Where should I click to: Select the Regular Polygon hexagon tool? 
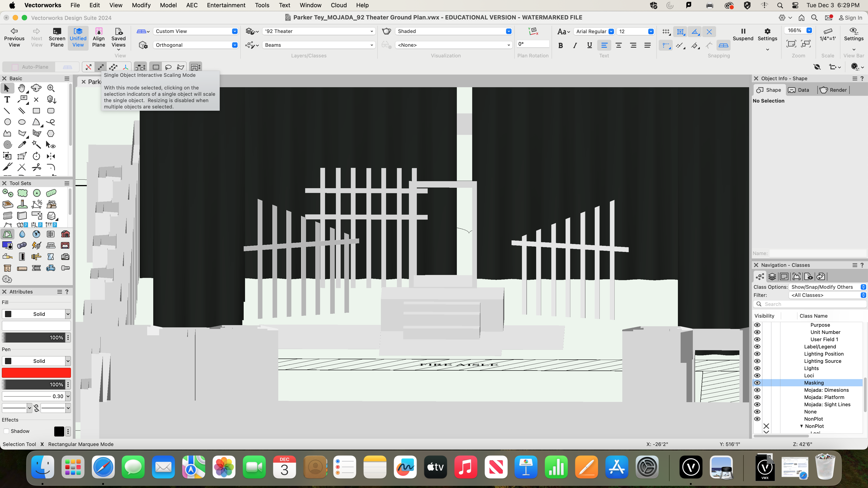tap(51, 133)
